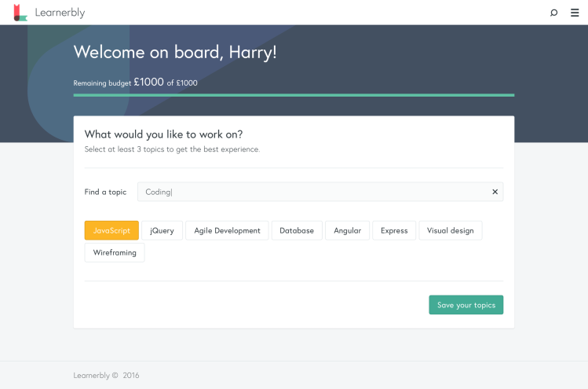Open the hamburger menu

[x=575, y=13]
